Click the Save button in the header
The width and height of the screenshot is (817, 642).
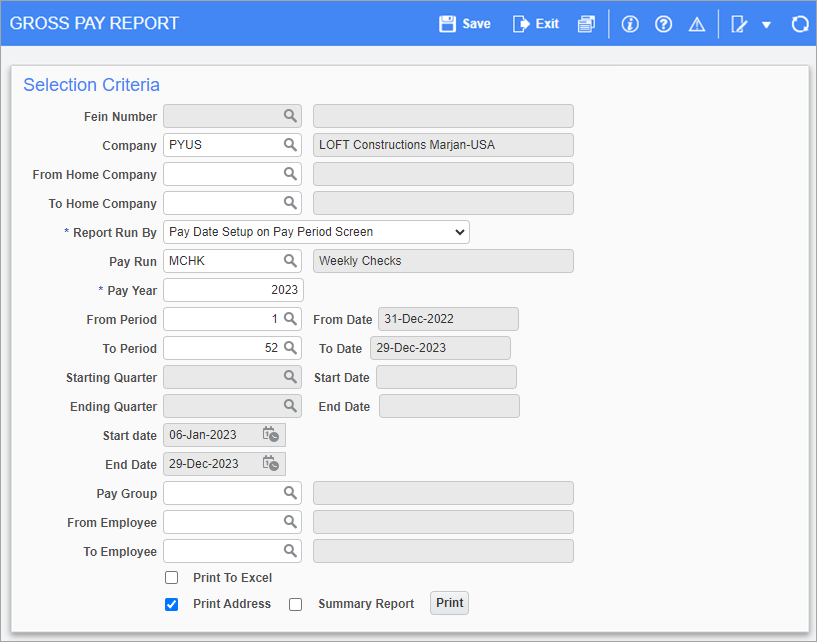click(465, 24)
